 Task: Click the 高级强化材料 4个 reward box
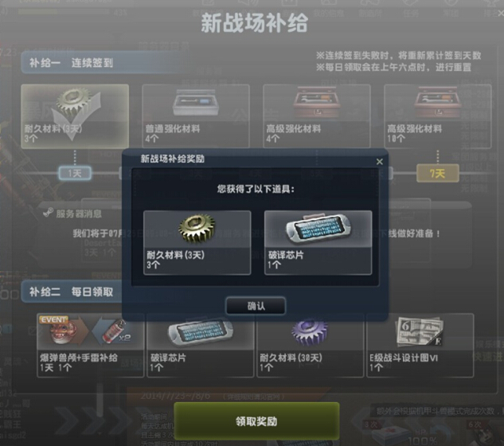[317, 116]
